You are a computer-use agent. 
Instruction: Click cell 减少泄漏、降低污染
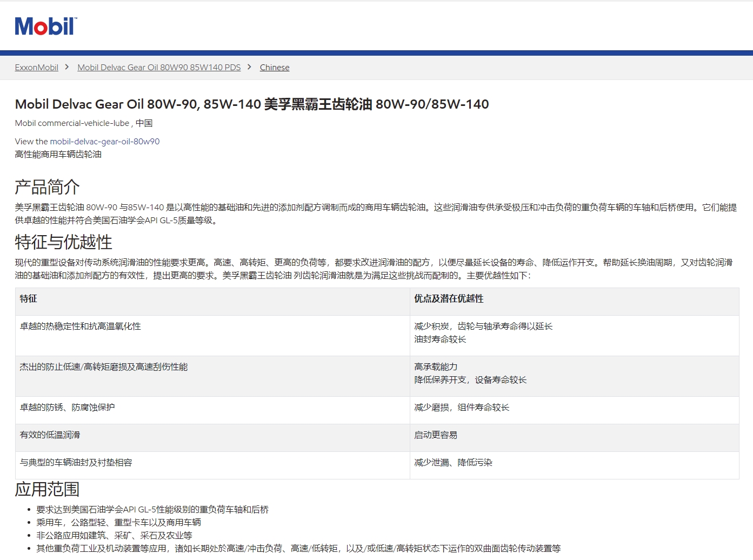pos(574,465)
